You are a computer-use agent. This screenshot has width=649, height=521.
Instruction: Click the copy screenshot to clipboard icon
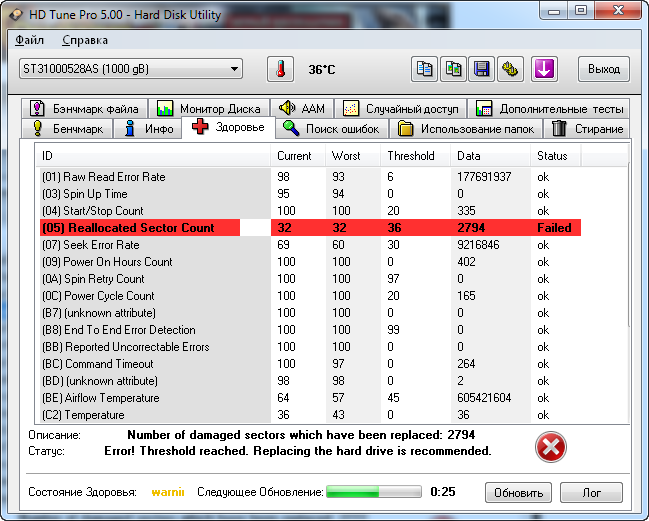click(453, 69)
